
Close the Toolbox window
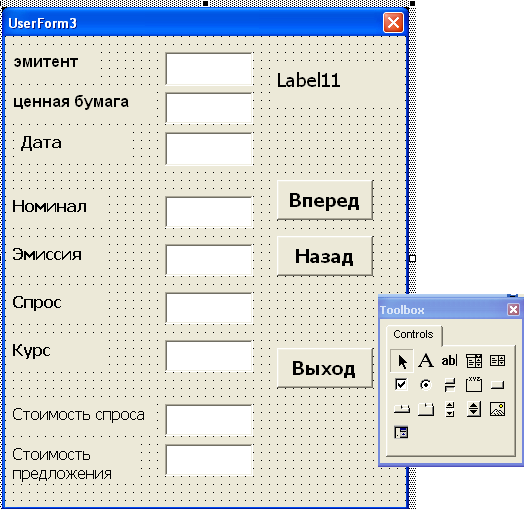(x=514, y=309)
